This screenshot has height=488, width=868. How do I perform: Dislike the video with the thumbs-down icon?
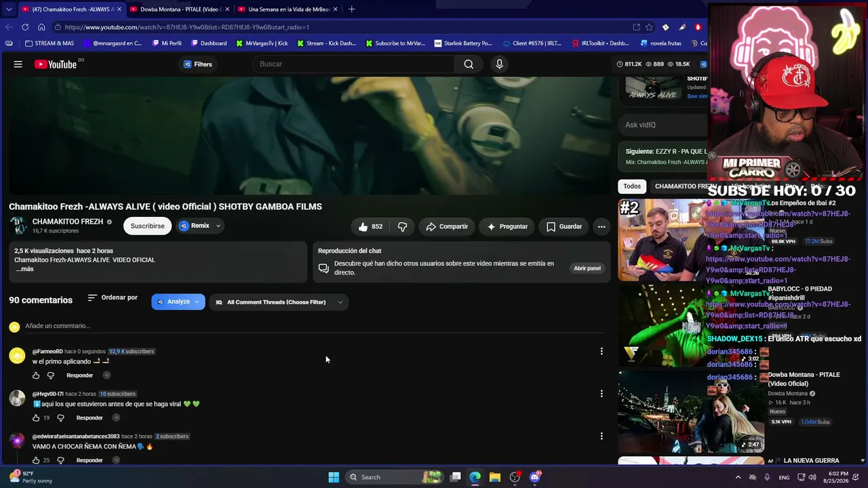coord(402,226)
